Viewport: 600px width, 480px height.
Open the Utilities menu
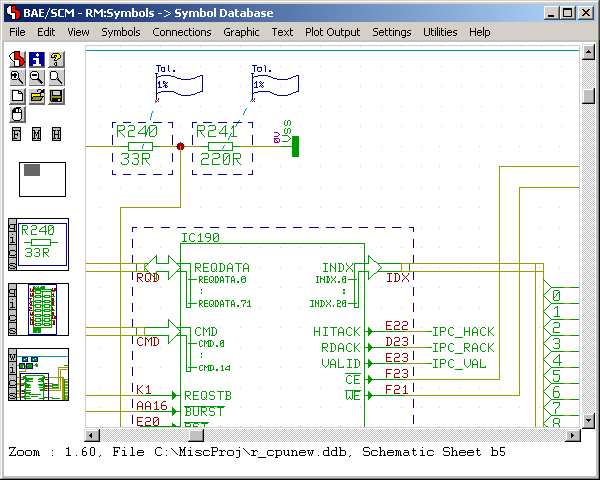pyautogui.click(x=440, y=32)
